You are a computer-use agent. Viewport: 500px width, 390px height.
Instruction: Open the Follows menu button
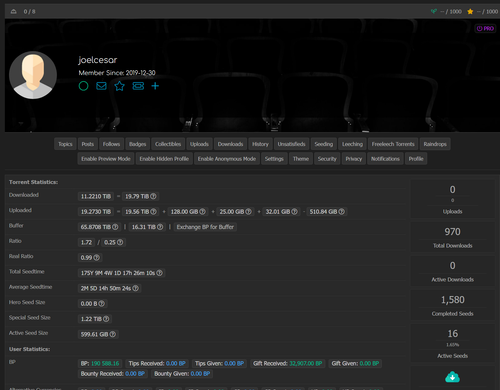tap(111, 144)
